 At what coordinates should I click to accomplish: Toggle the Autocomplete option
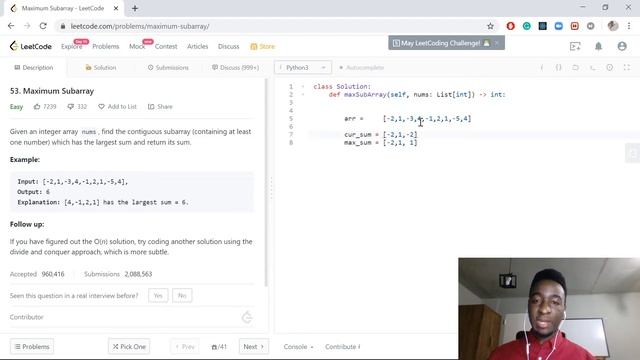pos(362,67)
